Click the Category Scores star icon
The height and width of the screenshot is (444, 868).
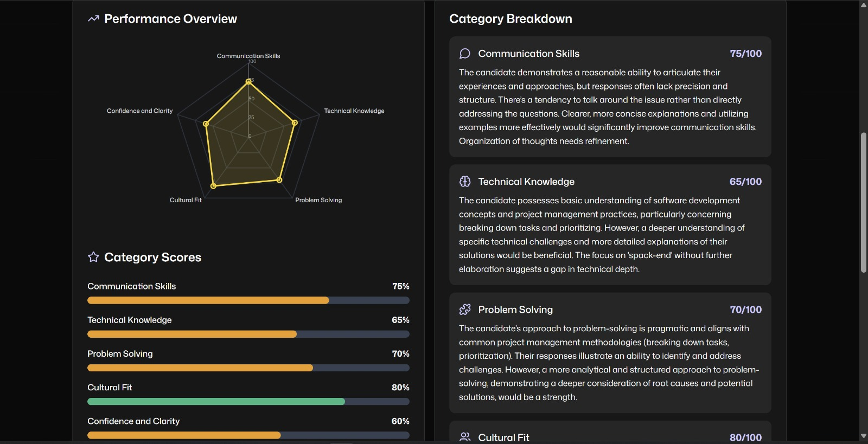(93, 257)
